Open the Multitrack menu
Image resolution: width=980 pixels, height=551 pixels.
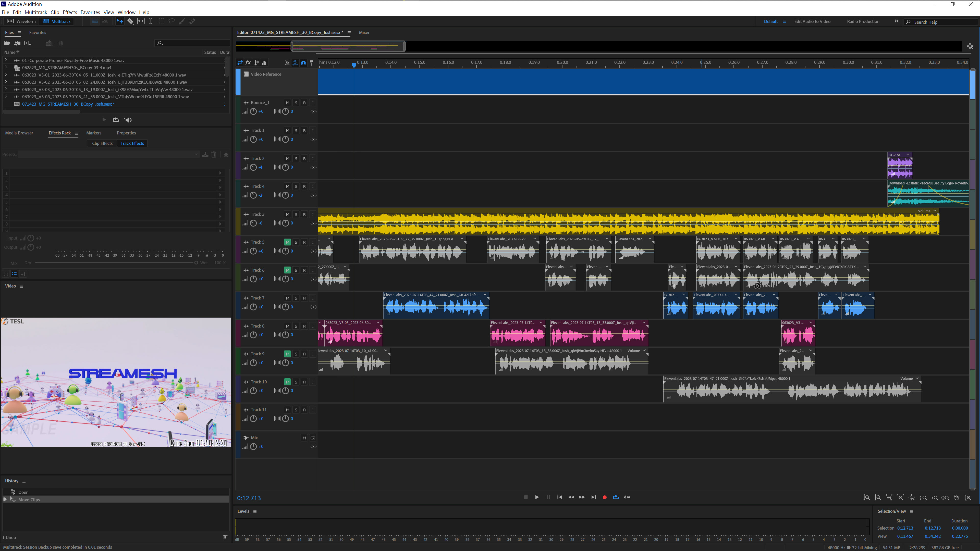[36, 12]
